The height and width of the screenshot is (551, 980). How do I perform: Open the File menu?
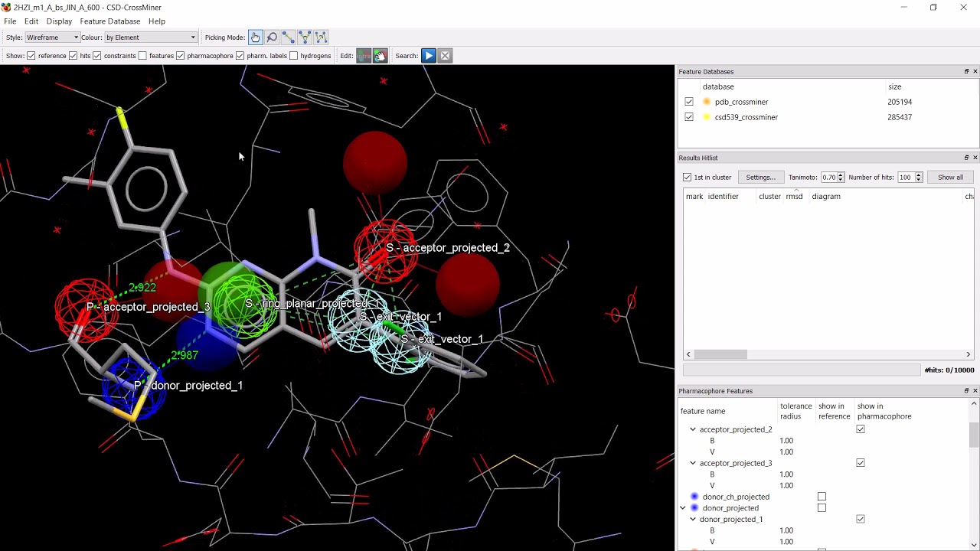point(10,21)
